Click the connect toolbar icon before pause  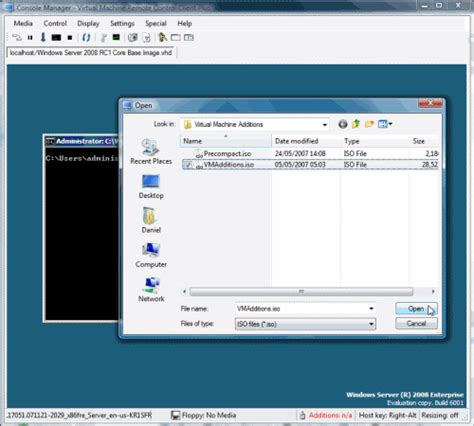(x=16, y=37)
